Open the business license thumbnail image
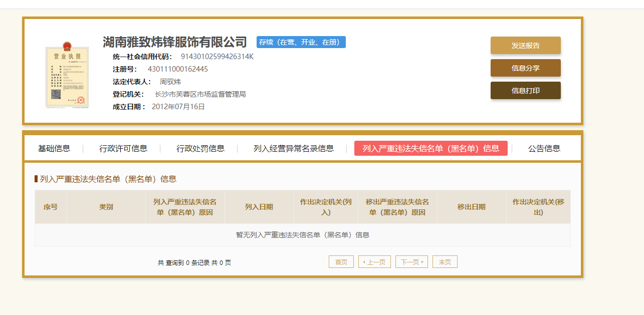The height and width of the screenshot is (315, 644). [x=67, y=76]
